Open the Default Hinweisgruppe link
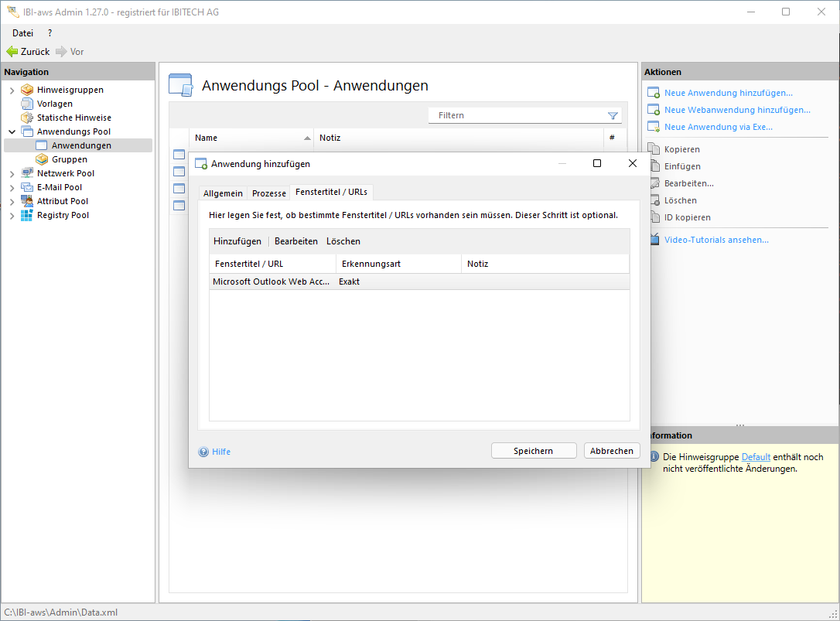 (756, 457)
